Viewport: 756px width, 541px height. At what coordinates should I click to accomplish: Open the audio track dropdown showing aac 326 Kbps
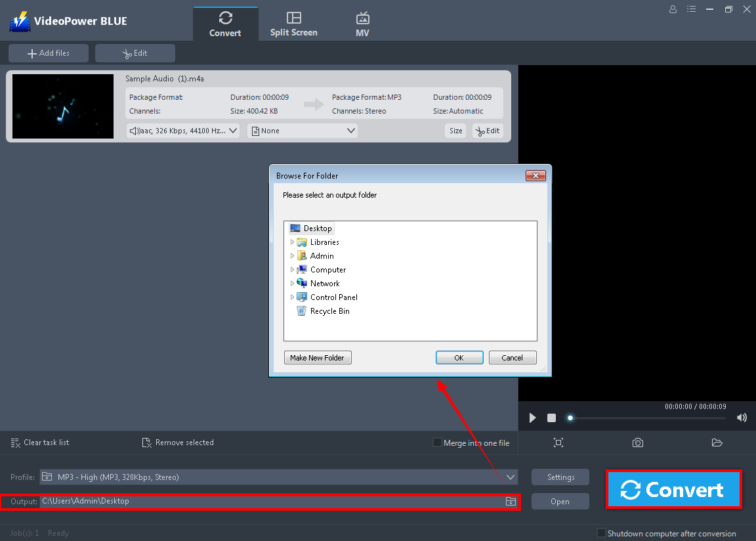(182, 131)
